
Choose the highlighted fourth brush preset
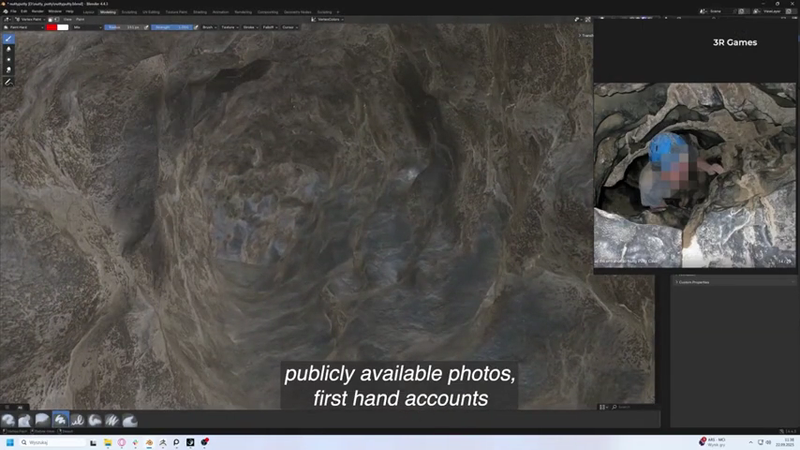61,421
